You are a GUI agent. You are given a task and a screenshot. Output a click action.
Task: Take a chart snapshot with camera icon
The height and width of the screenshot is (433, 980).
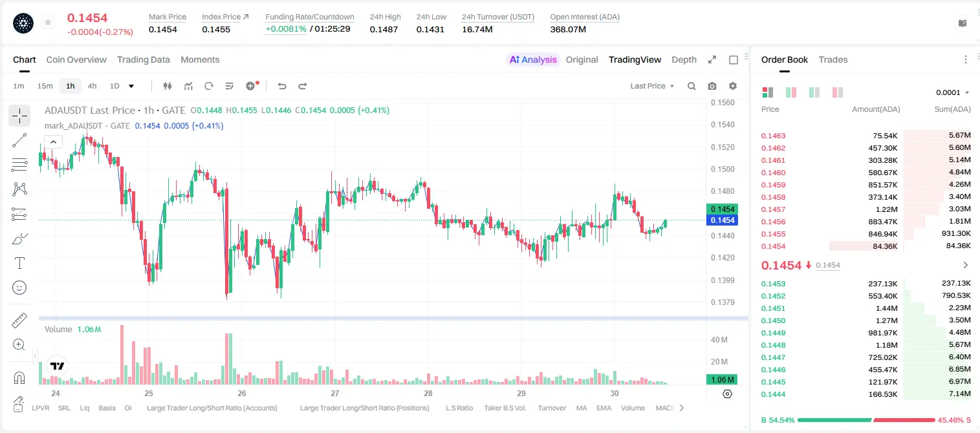tap(712, 86)
